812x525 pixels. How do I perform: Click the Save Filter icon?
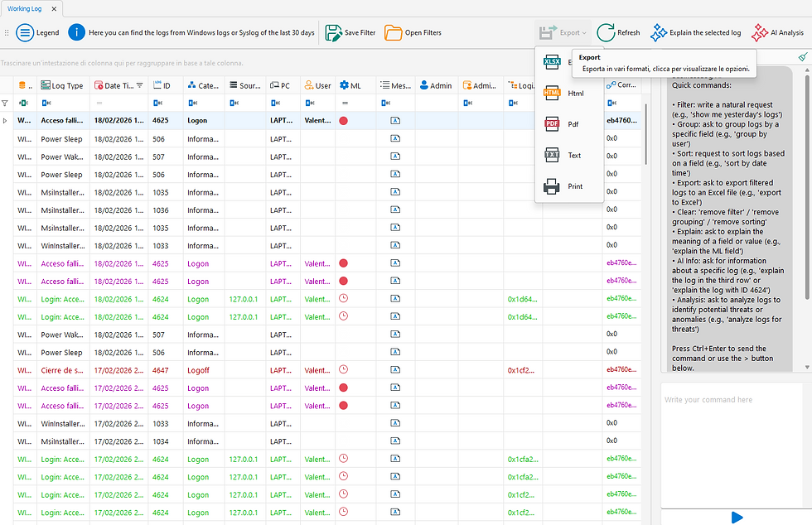tap(333, 32)
